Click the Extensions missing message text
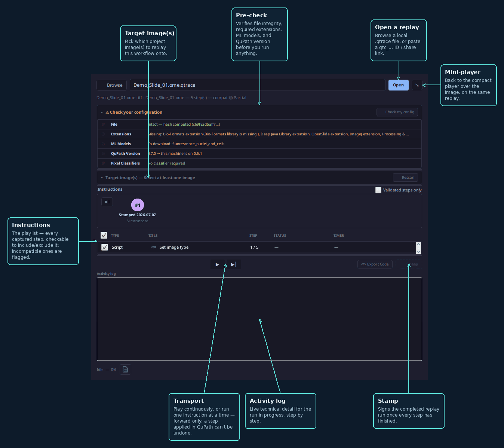504x448 pixels. [278, 134]
